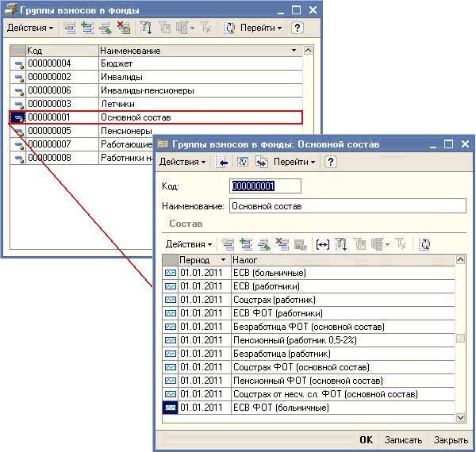The image size is (476, 452).
Task: Click the Закрыть button
Action: click(x=451, y=439)
